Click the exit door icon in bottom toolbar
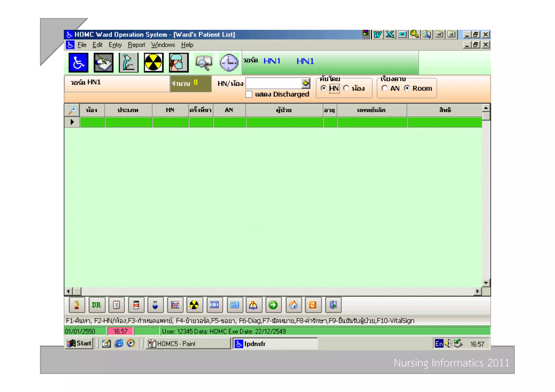 pos(333,305)
